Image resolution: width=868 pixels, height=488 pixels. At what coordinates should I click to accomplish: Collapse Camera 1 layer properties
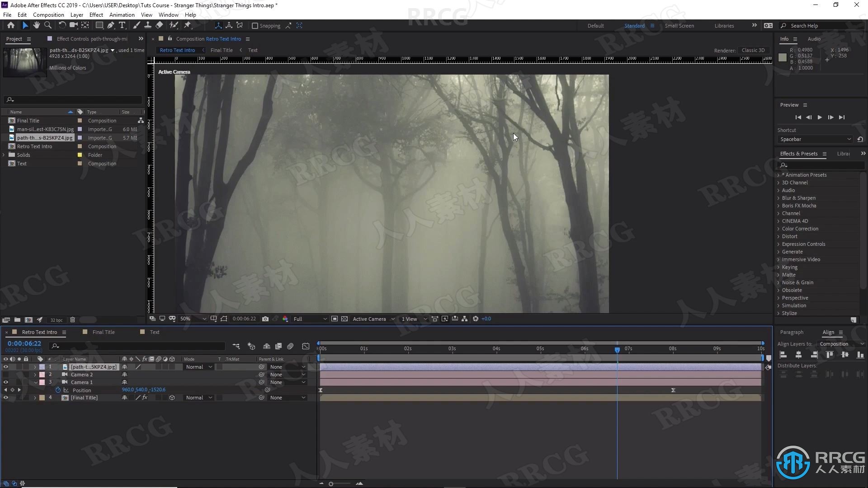click(35, 382)
